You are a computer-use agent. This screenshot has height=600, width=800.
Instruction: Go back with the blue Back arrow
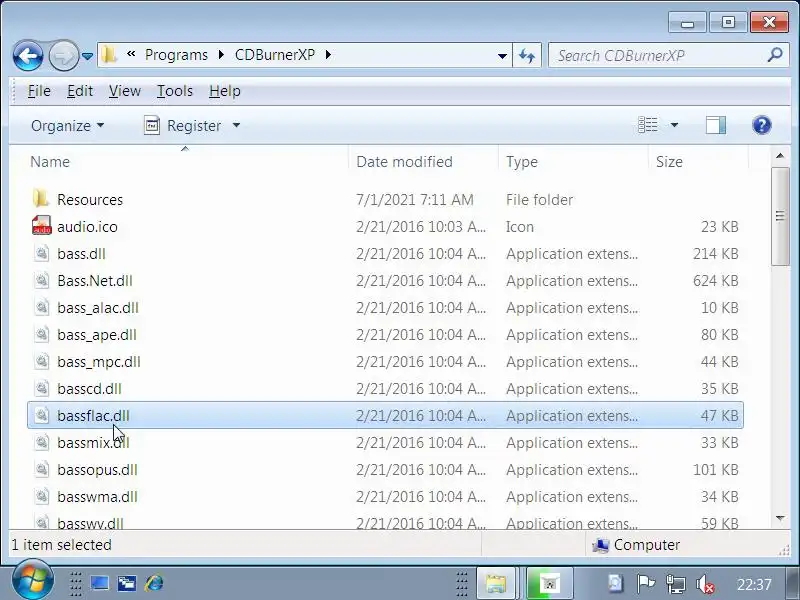coord(28,55)
